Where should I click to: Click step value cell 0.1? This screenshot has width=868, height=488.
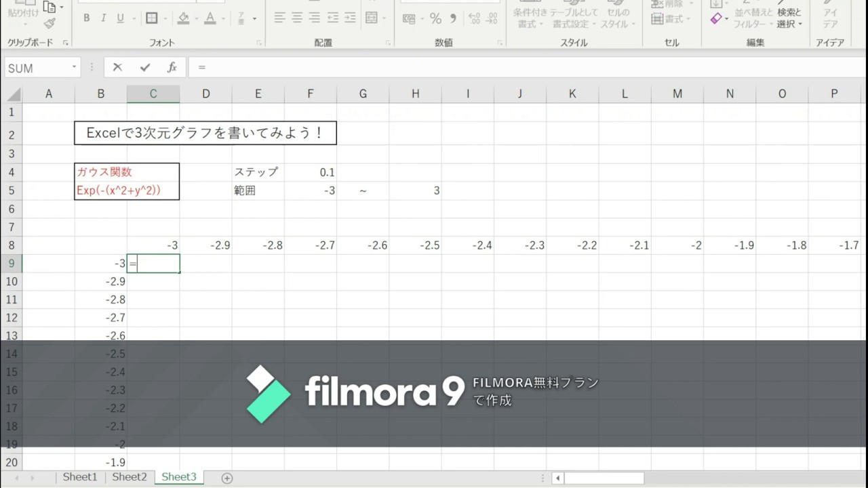click(311, 172)
